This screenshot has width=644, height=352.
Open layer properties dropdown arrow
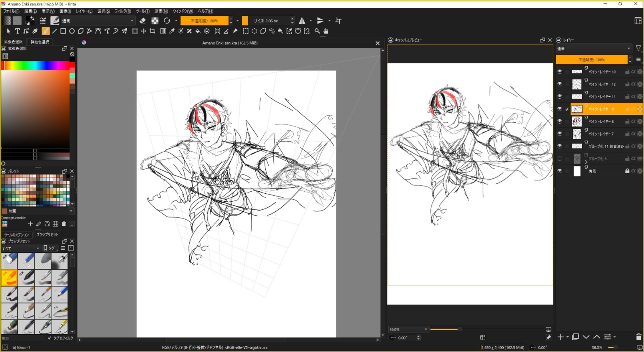pyautogui.click(x=615, y=337)
